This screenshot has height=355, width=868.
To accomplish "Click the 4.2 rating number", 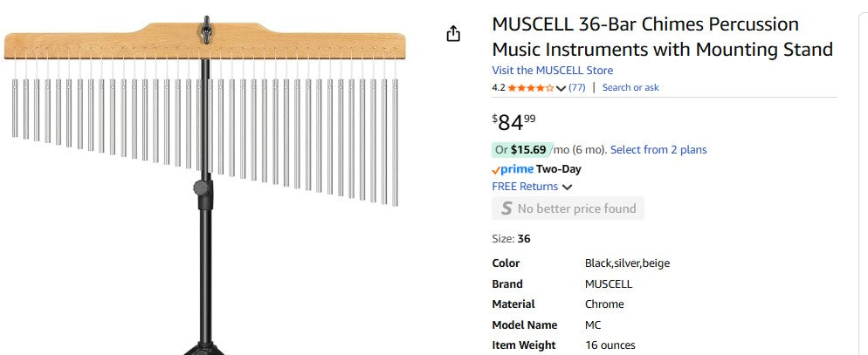I will click(499, 87).
